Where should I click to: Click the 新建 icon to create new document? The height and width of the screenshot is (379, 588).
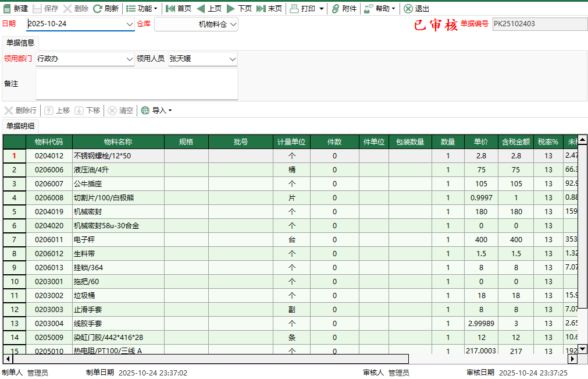(x=15, y=9)
